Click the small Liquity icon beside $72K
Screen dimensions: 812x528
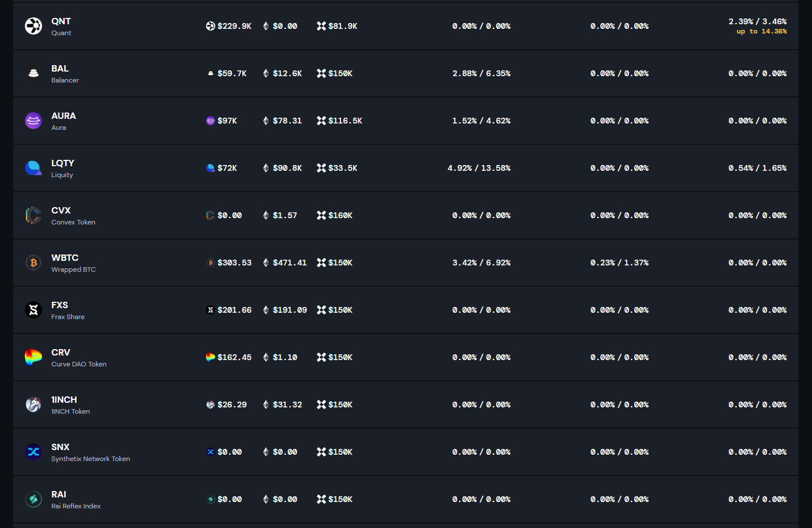coord(211,168)
